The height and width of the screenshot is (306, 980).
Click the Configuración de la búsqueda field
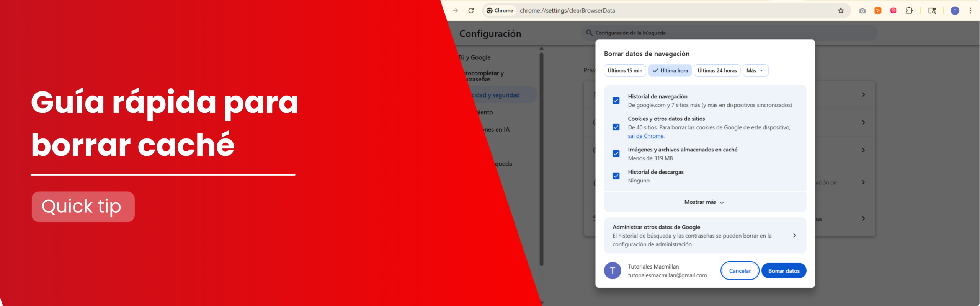[729, 33]
